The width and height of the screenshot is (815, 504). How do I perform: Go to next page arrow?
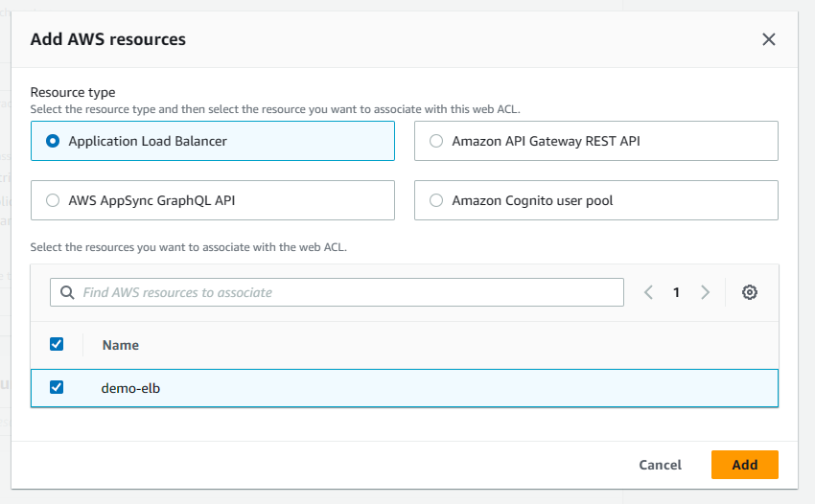[706, 292]
